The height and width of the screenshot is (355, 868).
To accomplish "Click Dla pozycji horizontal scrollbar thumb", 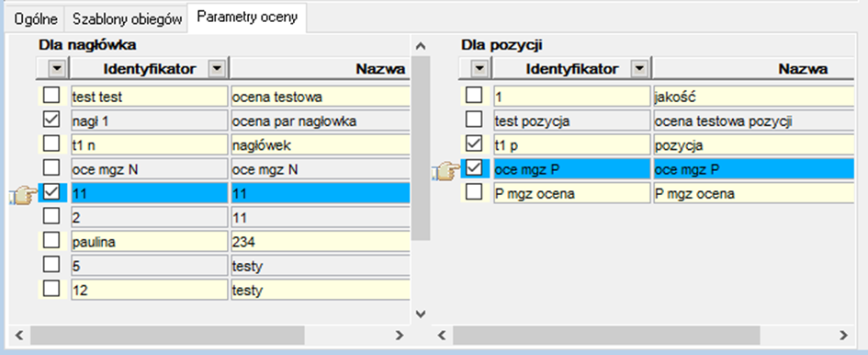I will click(606, 335).
